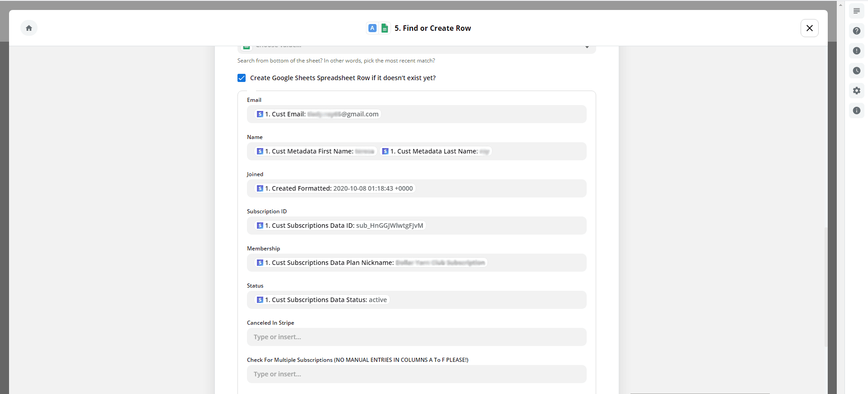The width and height of the screenshot is (868, 394).
Task: Click the blue A app icon in title
Action: (x=372, y=28)
